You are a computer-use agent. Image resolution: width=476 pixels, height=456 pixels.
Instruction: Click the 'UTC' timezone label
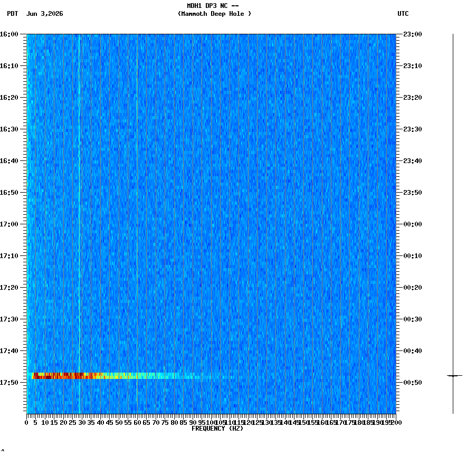coord(403,14)
